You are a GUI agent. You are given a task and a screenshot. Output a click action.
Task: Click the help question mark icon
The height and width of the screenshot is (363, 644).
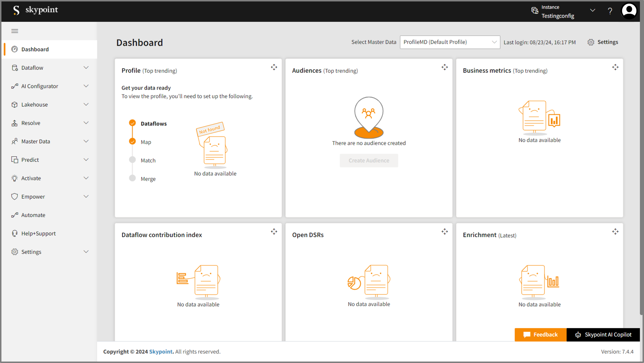(x=610, y=11)
